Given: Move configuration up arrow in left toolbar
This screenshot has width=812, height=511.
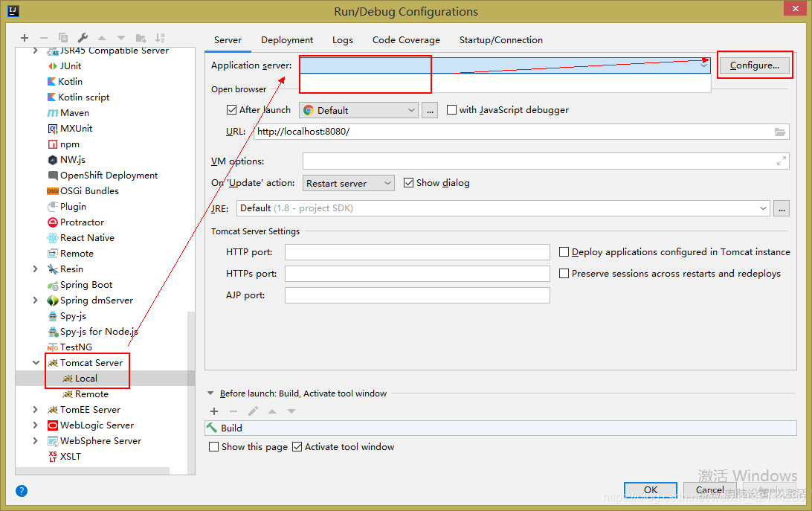Looking at the screenshot, I should 102,38.
